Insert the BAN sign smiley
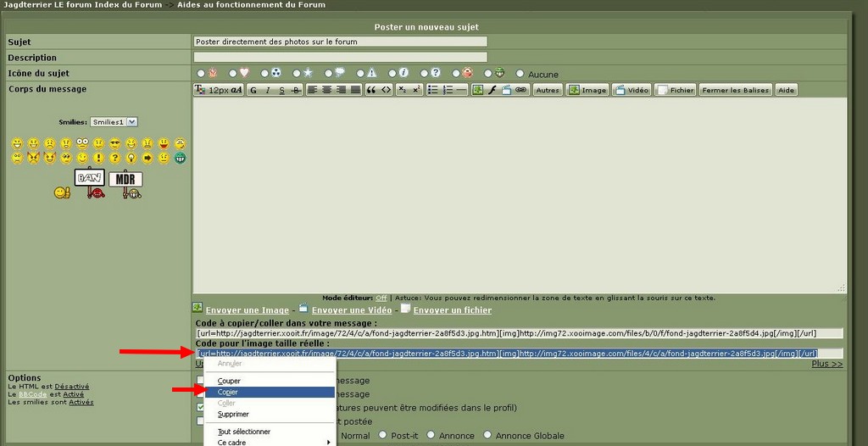The height and width of the screenshot is (446, 868). (90, 183)
